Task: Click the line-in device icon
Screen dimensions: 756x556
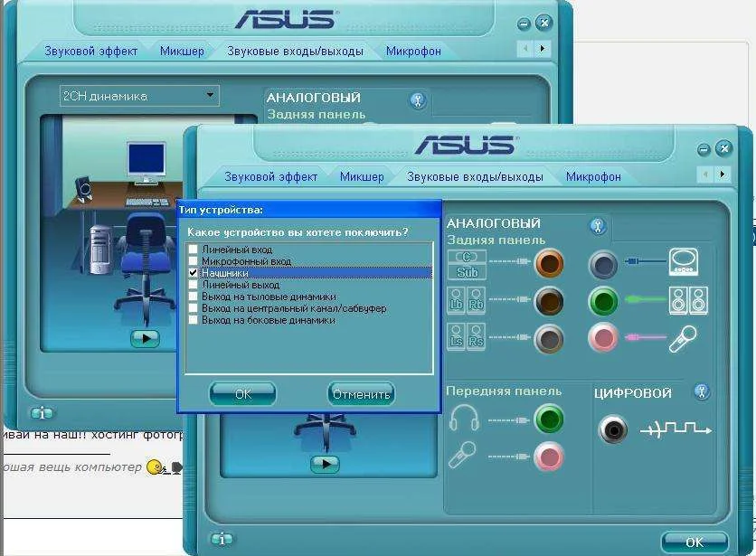Action: (684, 262)
